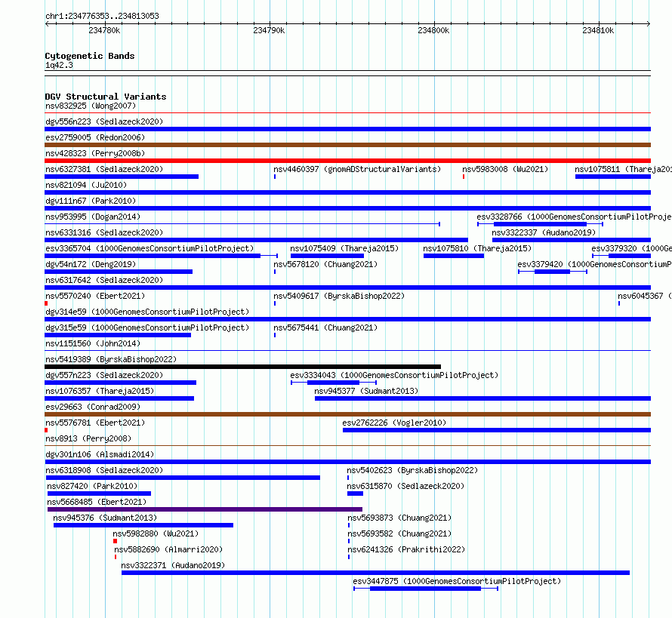The width and height of the screenshot is (672, 618).
Task: Click the nsv6327381 (Sedlazeck2020) label
Action: click(x=104, y=169)
